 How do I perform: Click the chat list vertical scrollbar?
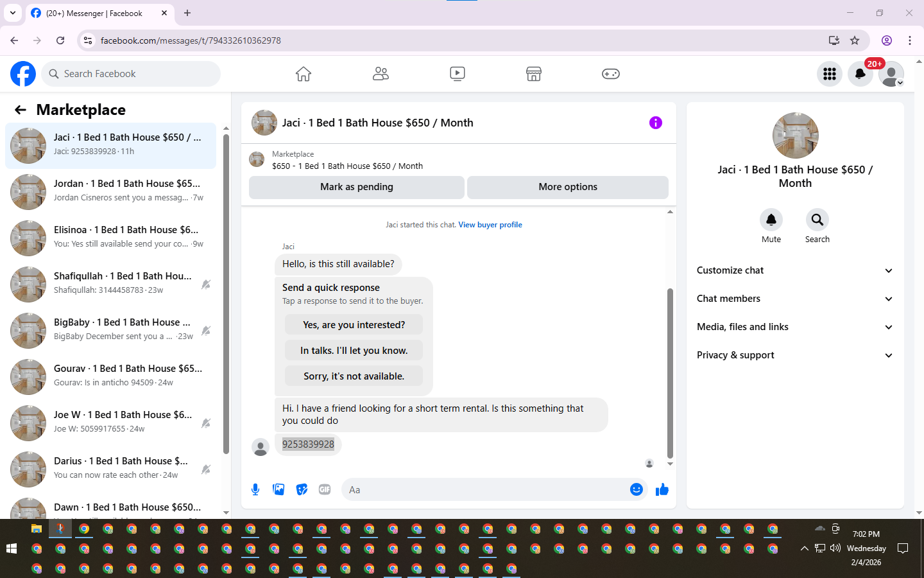226,294
